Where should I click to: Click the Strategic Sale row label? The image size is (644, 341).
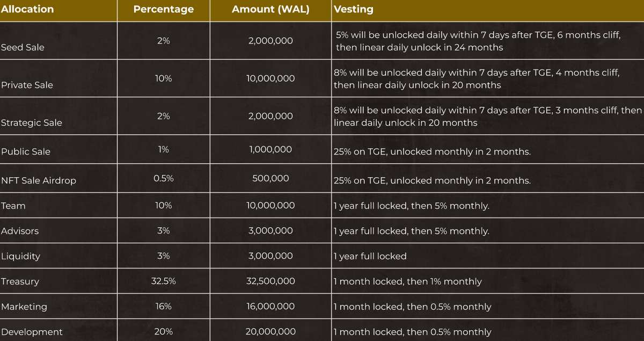coord(31,122)
